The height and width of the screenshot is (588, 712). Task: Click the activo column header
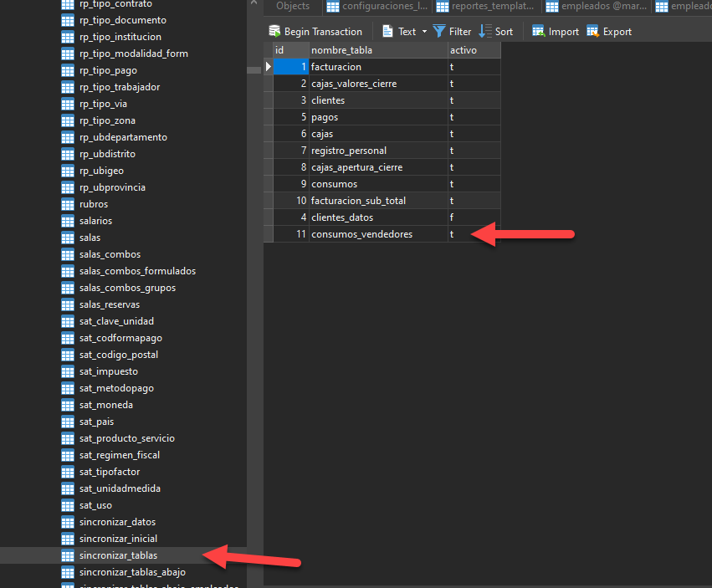[474, 50]
